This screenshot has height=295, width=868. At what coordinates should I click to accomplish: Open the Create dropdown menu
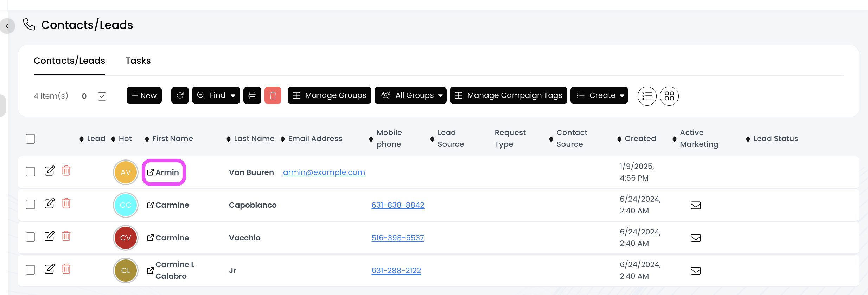pos(599,95)
